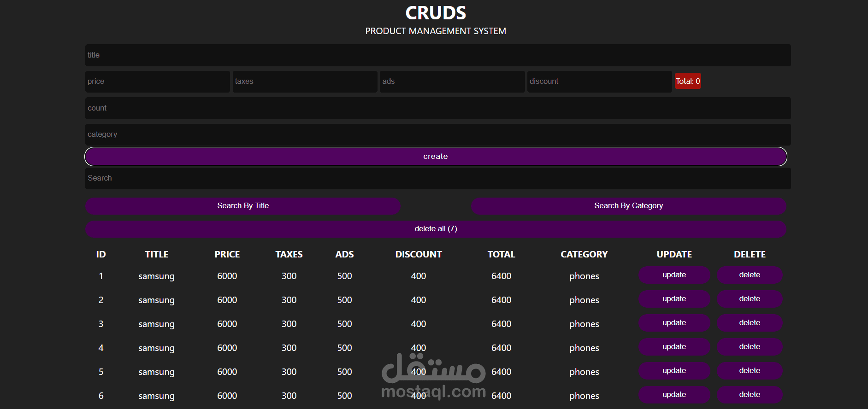Select total 6400 in row 4
Screen dimensions: 868x409
502,348
